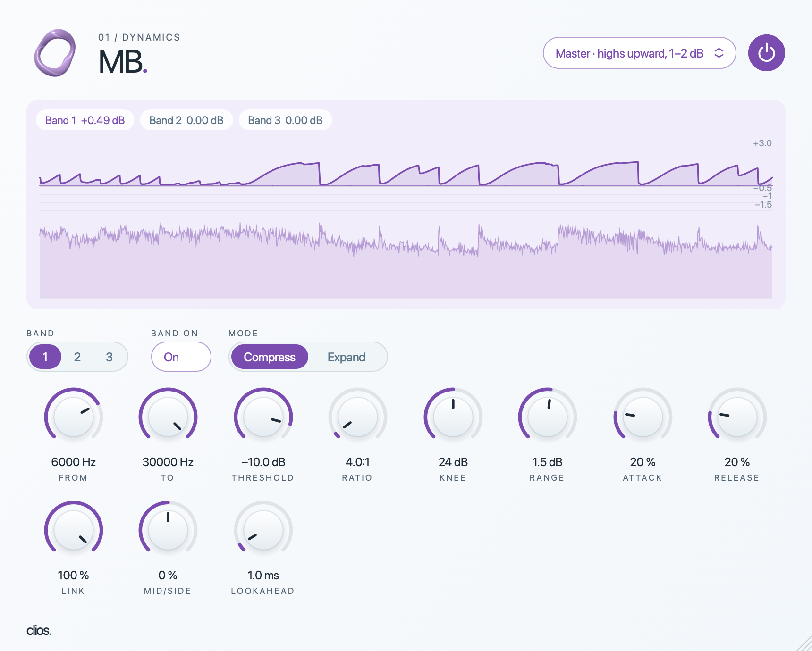Click the Lookahead knob
Image resolution: width=812 pixels, height=651 pixels.
263,530
